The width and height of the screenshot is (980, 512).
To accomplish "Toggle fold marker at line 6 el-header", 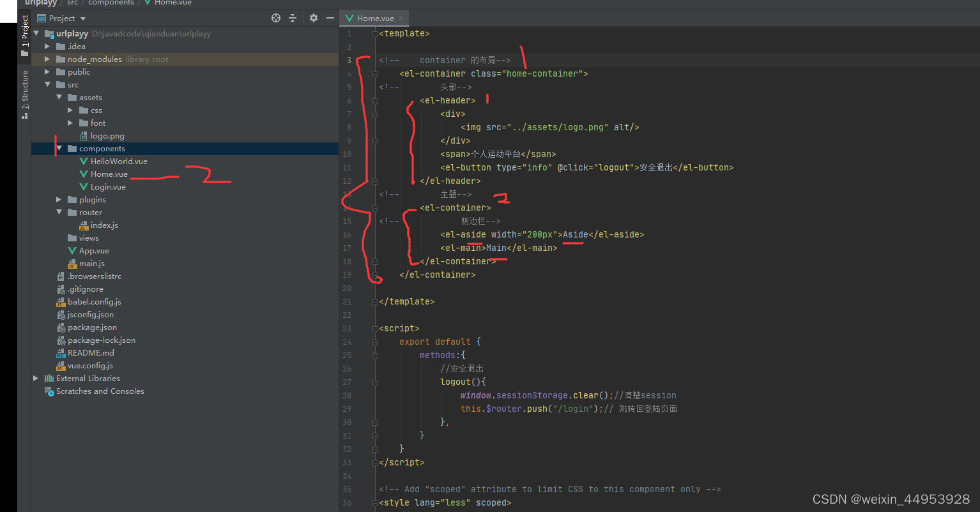I will click(x=376, y=100).
